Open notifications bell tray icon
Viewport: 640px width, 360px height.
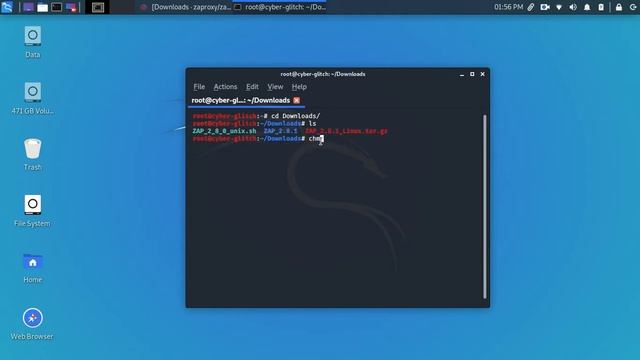(x=587, y=7)
